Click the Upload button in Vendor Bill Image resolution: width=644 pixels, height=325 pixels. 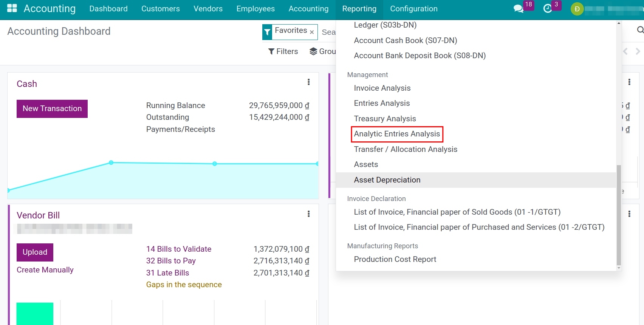[35, 252]
